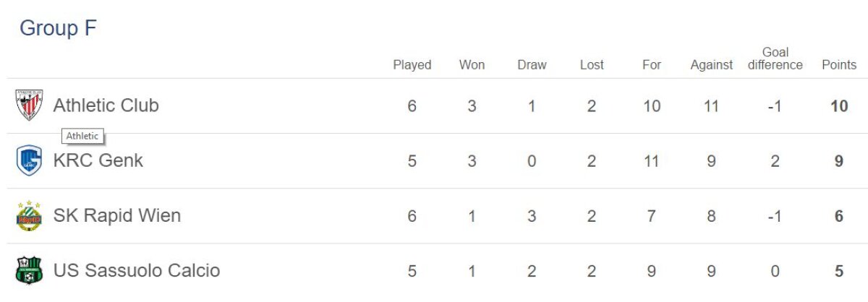Viewport: 868px width, 302px height.
Task: Select the SK Rapid Wien team name
Action: (x=116, y=215)
